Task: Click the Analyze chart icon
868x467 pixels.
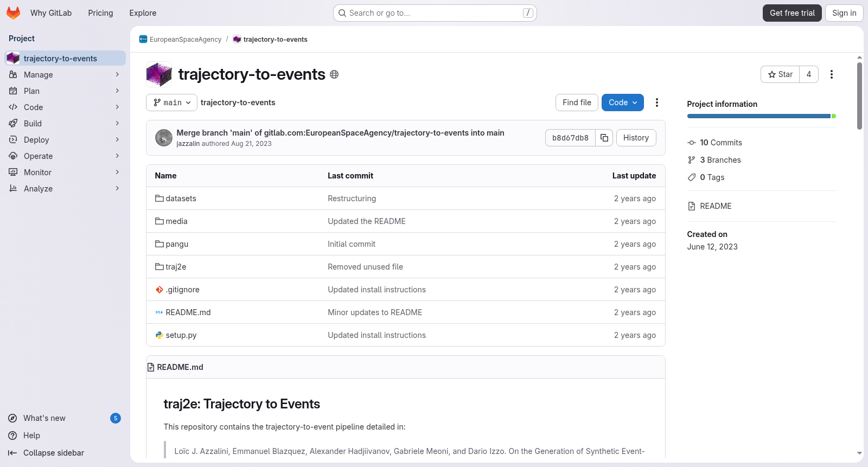Action: 13,189
